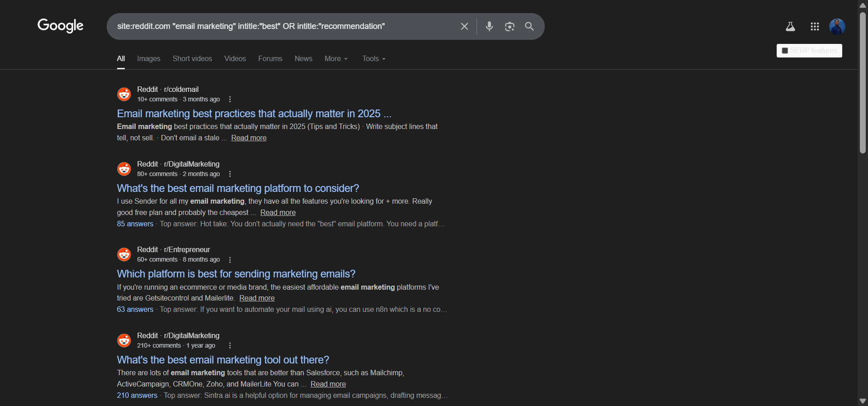Click Reddit favicon for 210+ comments result
The height and width of the screenshot is (406, 868).
[124, 340]
